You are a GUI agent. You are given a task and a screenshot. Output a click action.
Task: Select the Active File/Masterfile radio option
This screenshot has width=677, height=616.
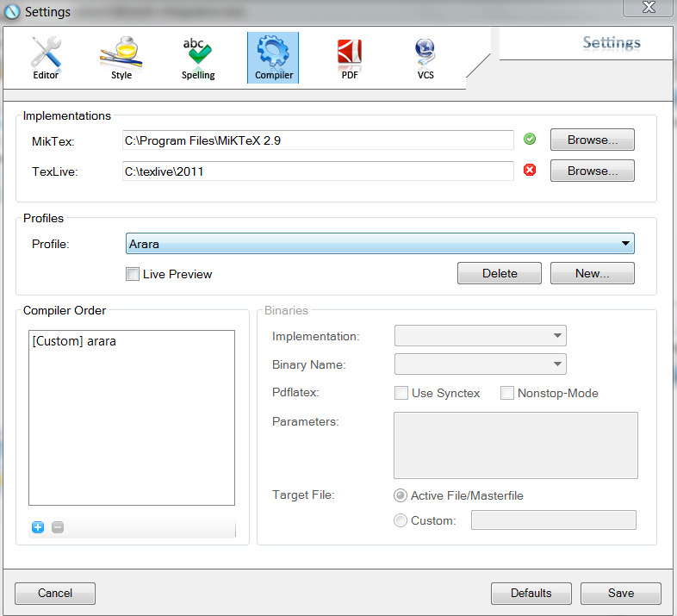click(x=401, y=495)
